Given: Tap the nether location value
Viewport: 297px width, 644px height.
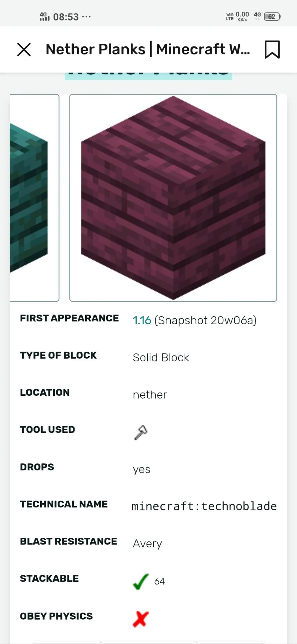Looking at the screenshot, I should tap(150, 394).
